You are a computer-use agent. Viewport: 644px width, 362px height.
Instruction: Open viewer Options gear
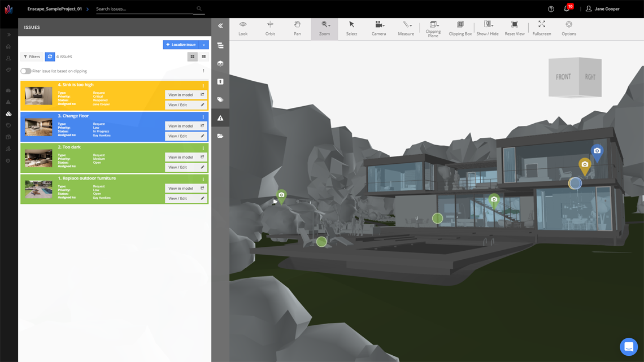569,29
